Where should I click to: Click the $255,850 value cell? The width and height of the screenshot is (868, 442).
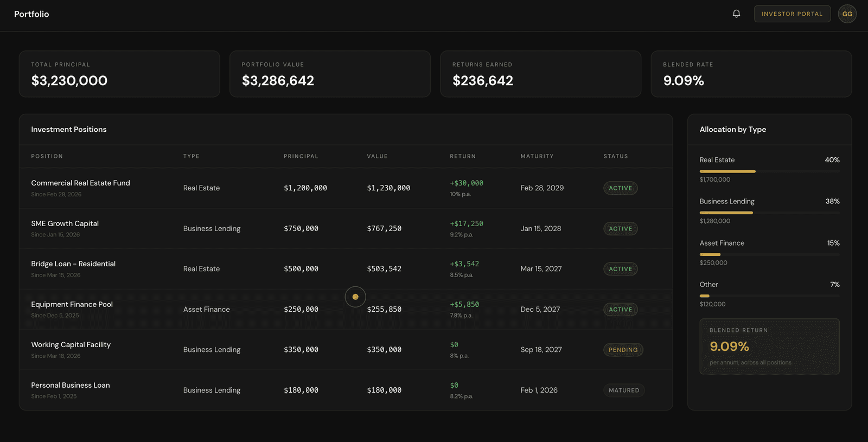click(384, 310)
